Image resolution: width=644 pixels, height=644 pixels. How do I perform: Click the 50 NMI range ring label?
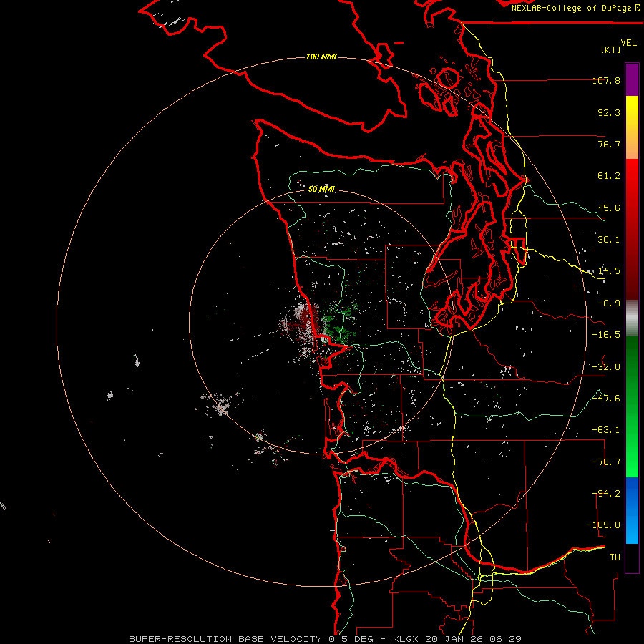pos(321,190)
